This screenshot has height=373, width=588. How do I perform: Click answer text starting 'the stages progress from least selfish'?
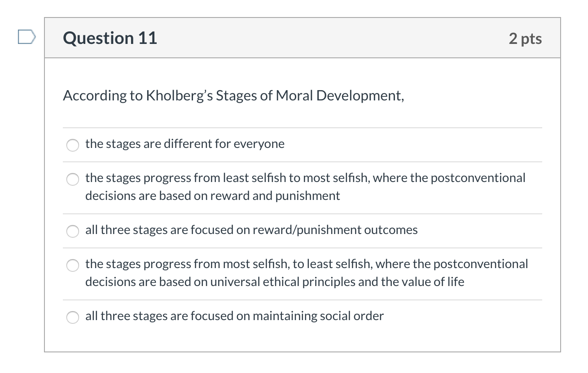coord(305,178)
